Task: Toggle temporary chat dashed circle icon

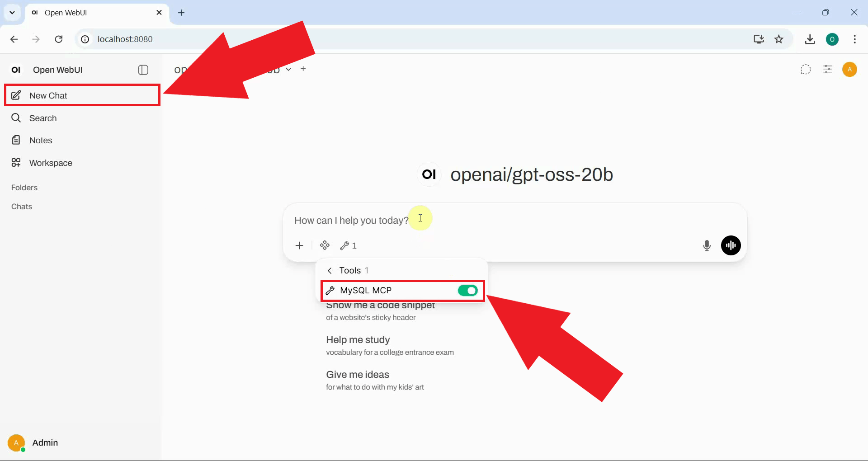Action: click(x=806, y=70)
